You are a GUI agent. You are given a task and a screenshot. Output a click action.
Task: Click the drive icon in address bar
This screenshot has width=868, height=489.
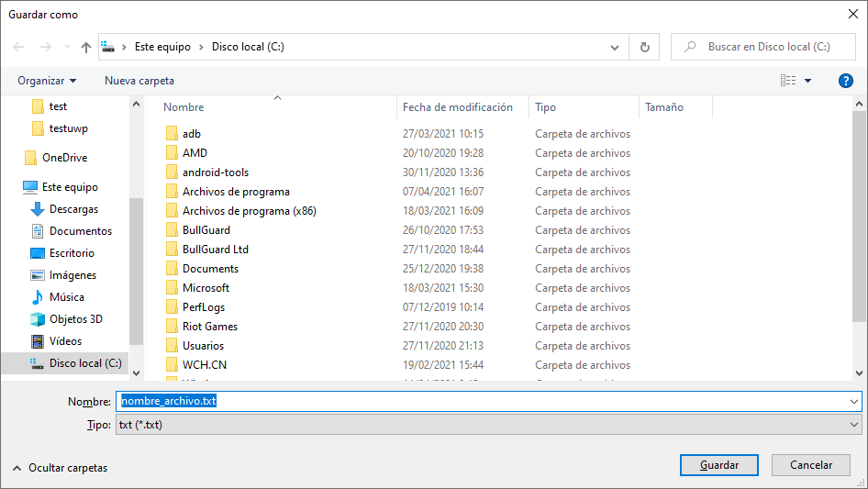pos(108,47)
